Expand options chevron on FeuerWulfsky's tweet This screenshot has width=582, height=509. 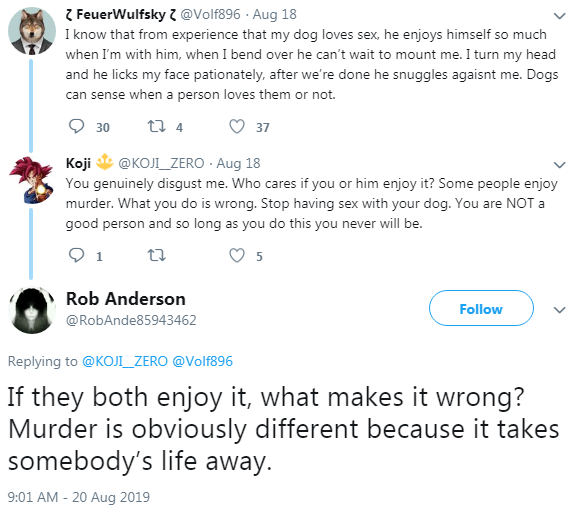[x=559, y=16]
